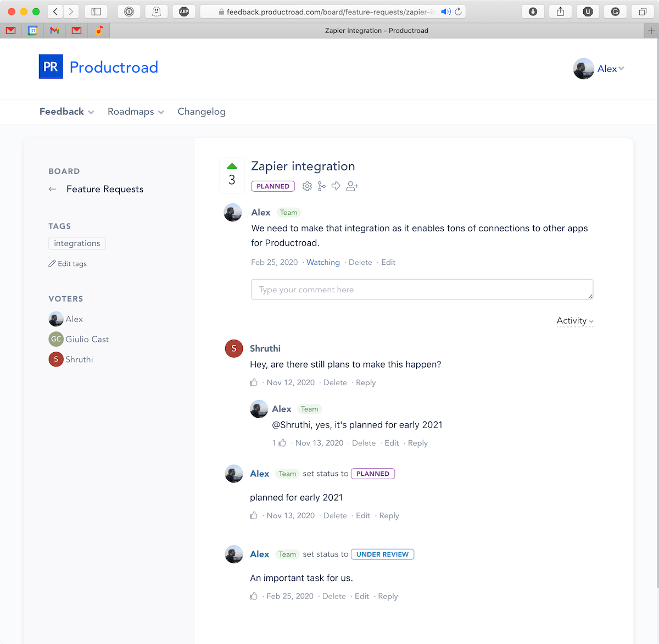Open the Ghostery ghost extension icon

tap(157, 12)
